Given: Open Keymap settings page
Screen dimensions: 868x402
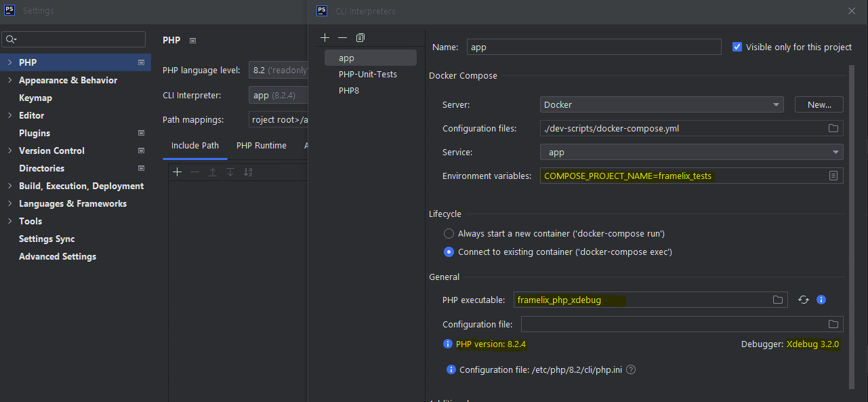Looking at the screenshot, I should tap(35, 98).
